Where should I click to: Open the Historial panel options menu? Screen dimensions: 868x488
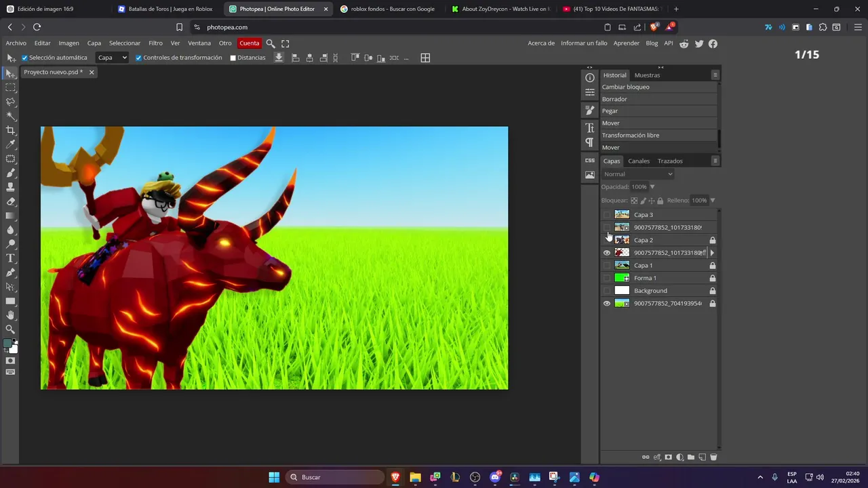pyautogui.click(x=715, y=75)
